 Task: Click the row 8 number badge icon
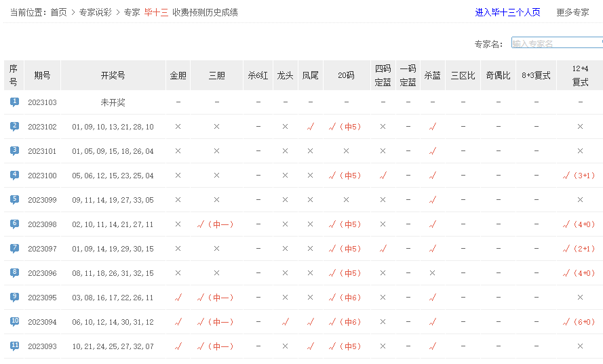14,272
